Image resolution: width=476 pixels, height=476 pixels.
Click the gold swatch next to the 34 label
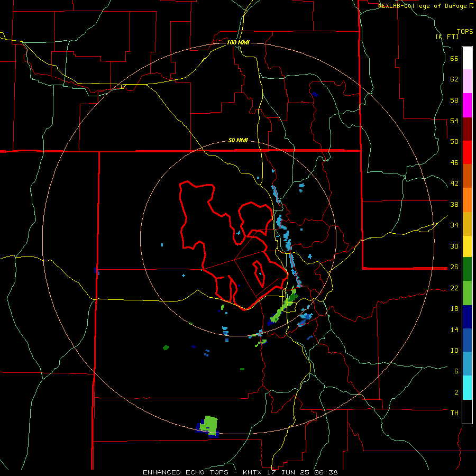pos(467,224)
